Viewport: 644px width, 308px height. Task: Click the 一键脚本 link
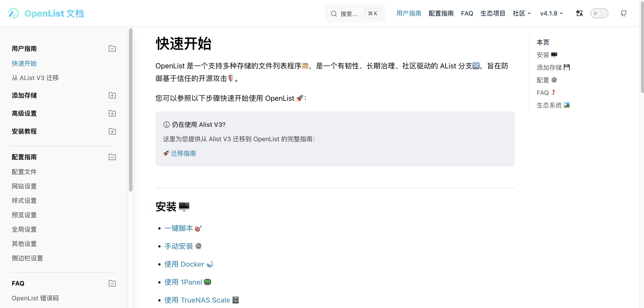coord(179,228)
